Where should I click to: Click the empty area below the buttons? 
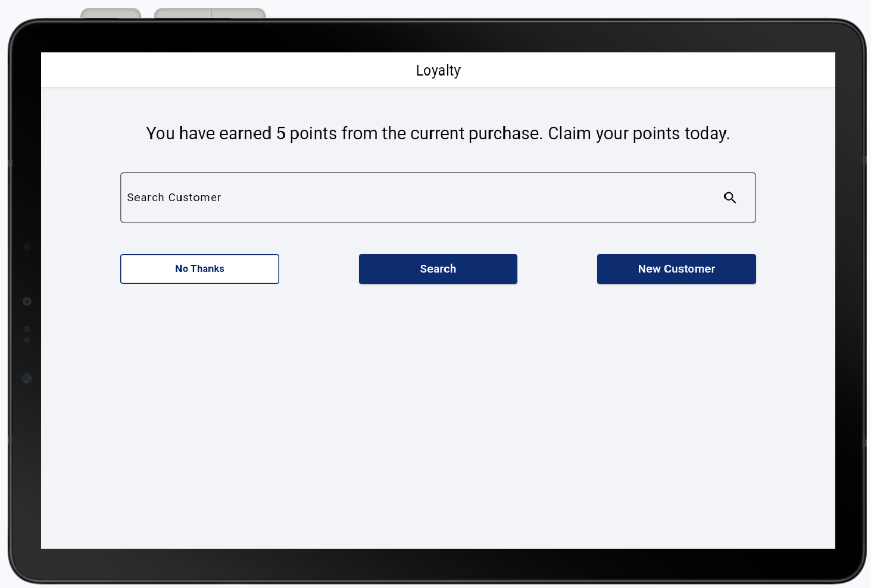[x=438, y=417]
